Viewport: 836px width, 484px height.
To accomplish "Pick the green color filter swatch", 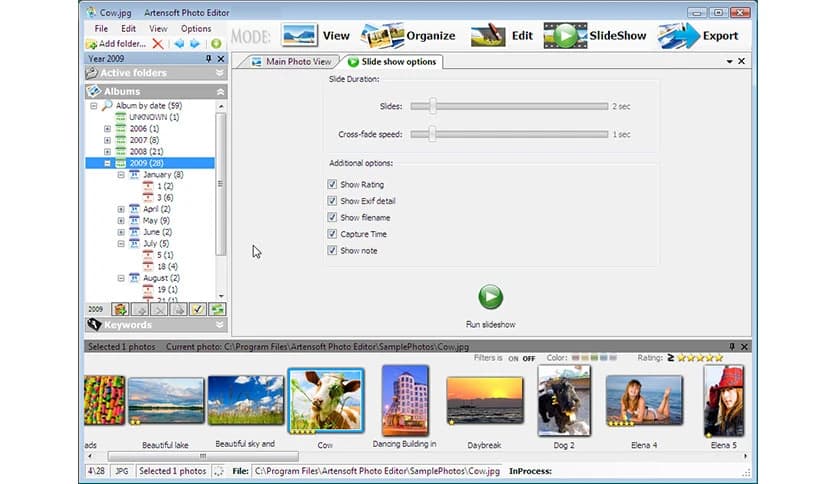I will 594,358.
